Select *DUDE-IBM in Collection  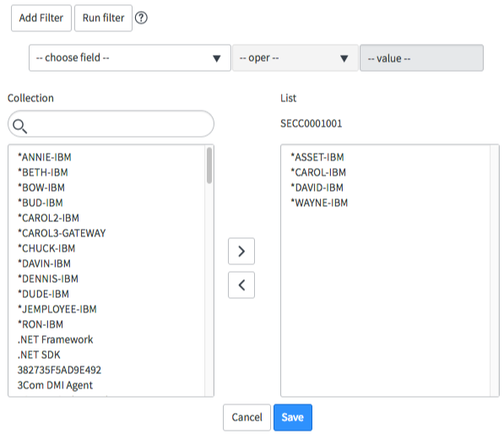[43, 294]
